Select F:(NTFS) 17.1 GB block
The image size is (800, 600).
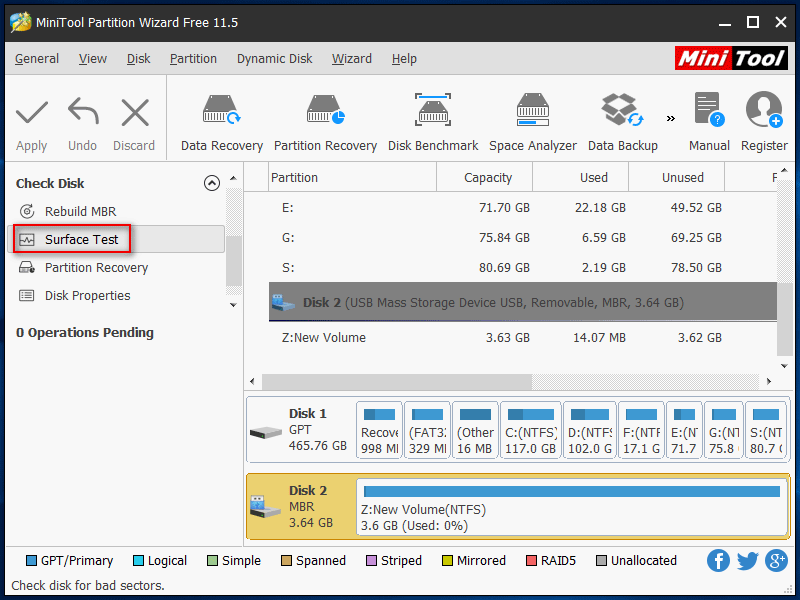click(x=641, y=431)
